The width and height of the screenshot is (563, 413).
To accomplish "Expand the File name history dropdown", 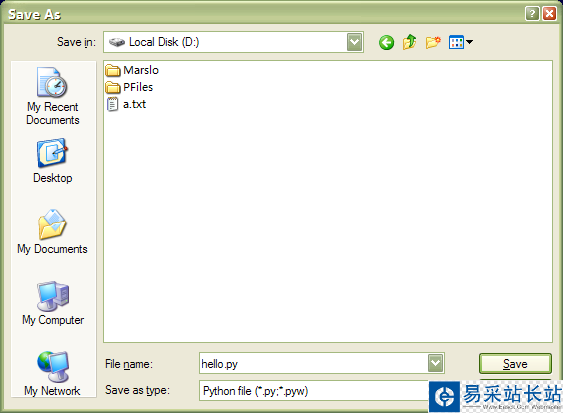I will pos(436,363).
